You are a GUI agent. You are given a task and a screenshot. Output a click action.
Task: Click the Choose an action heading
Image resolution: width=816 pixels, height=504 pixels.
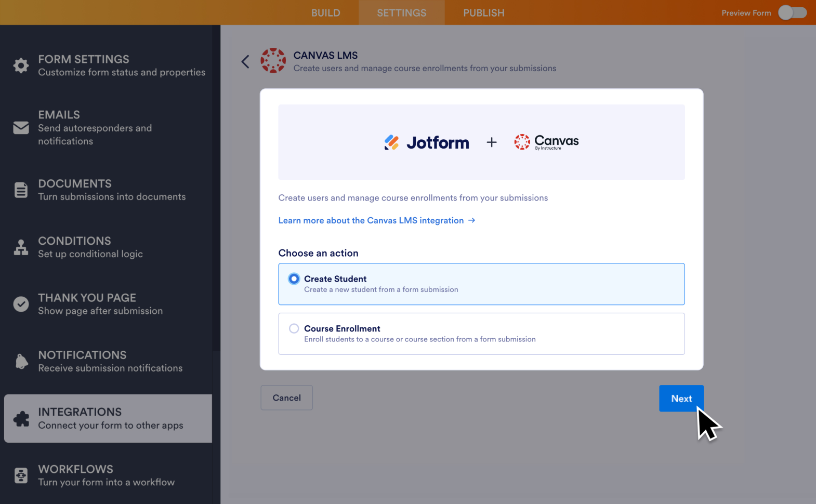pos(318,253)
